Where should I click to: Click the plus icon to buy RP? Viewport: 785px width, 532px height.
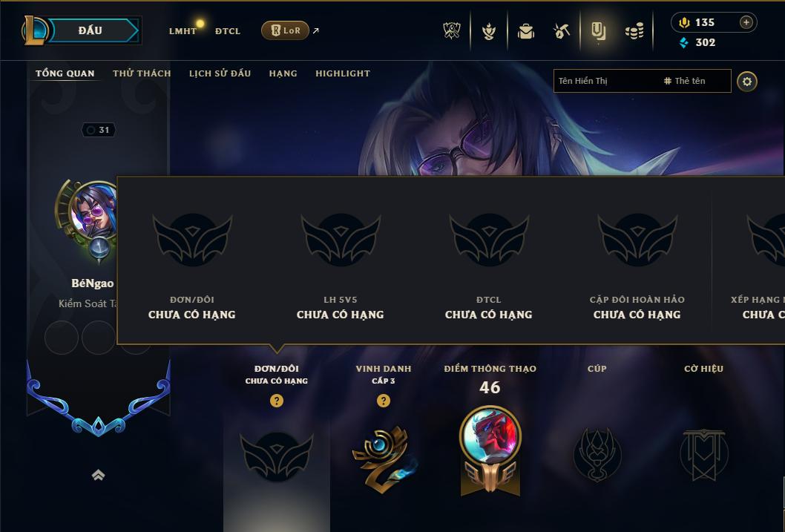746,22
